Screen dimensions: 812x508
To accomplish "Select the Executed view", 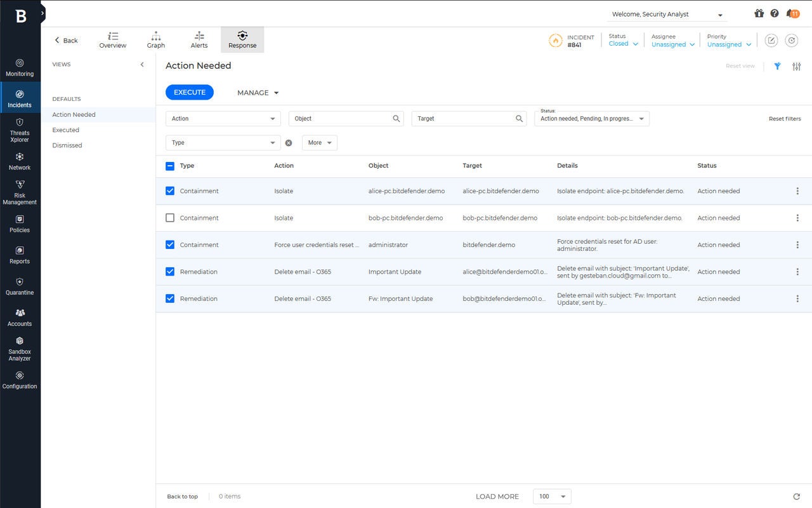I will (98, 130).
